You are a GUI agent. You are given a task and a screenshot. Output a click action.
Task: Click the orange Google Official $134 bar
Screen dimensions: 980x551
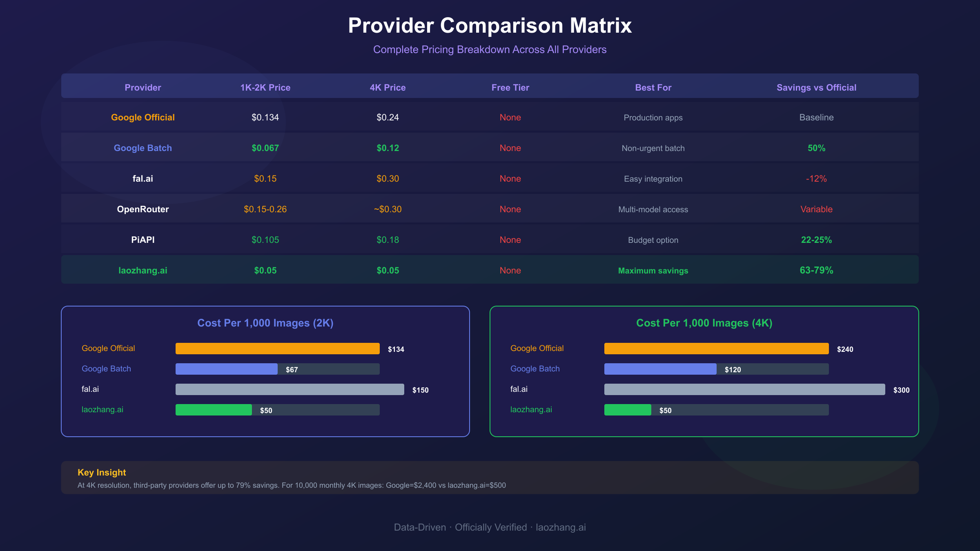277,349
